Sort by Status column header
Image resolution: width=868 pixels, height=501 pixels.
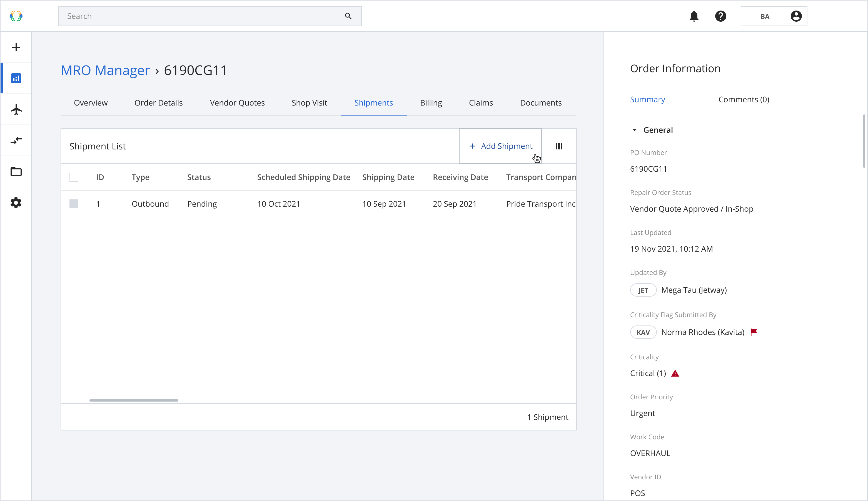[x=199, y=177]
